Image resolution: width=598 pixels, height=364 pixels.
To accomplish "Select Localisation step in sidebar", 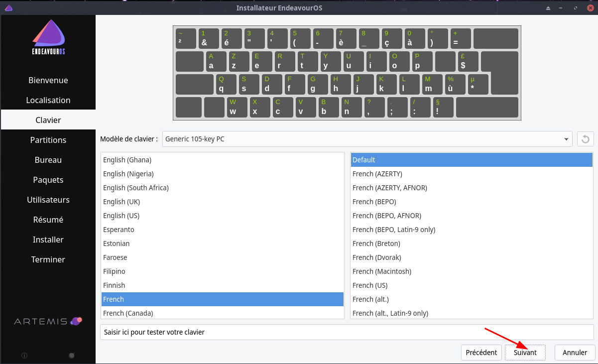I will pos(48,100).
